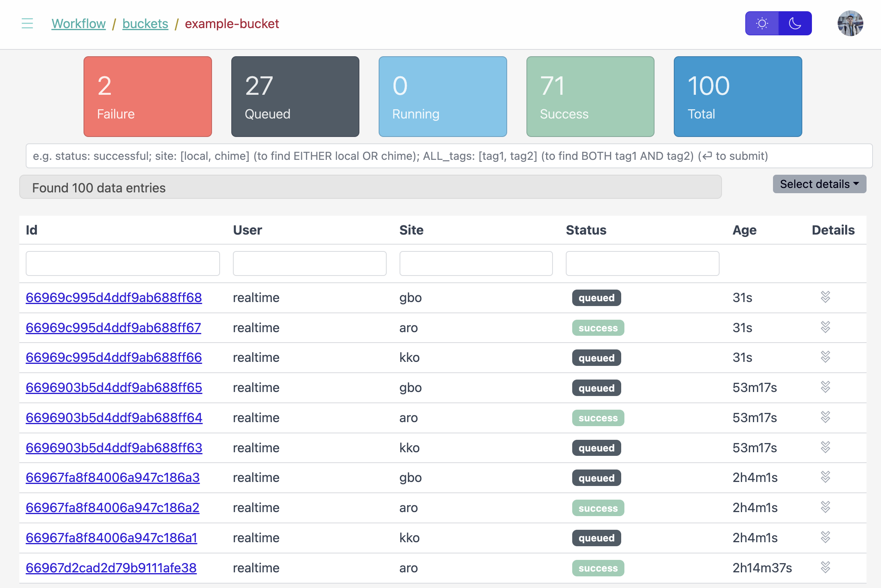Sort by the Id column header
Viewport: 881px width, 588px height.
click(32, 230)
